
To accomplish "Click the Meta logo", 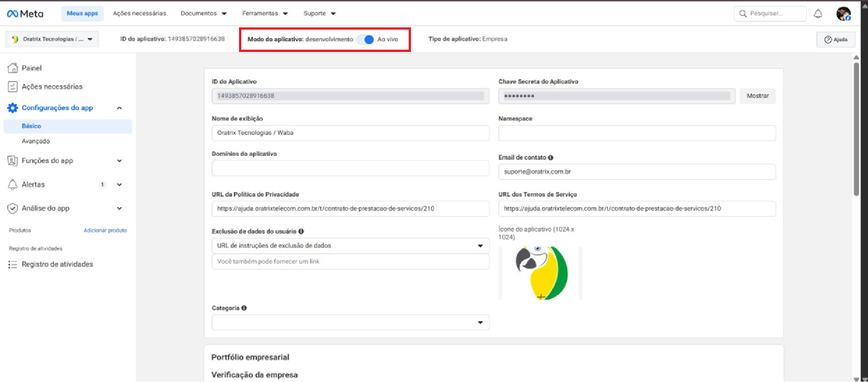I will (x=25, y=14).
